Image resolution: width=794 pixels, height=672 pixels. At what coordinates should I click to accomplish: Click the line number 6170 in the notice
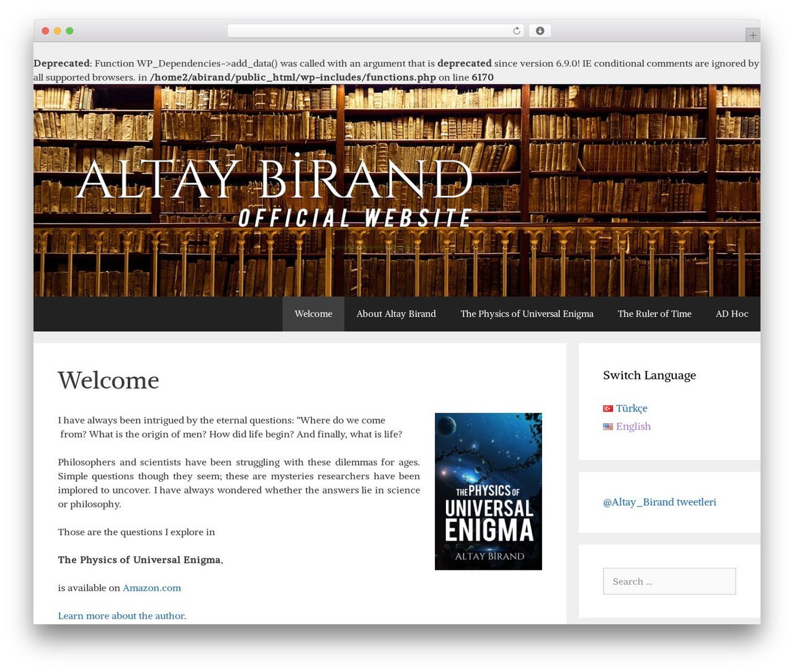click(x=483, y=77)
